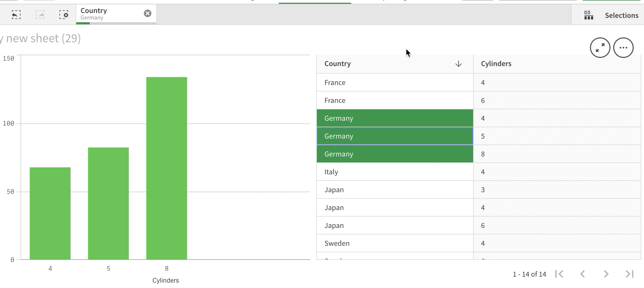This screenshot has height=288, width=644.
Task: Step forward in selection history
Action: (40, 15)
